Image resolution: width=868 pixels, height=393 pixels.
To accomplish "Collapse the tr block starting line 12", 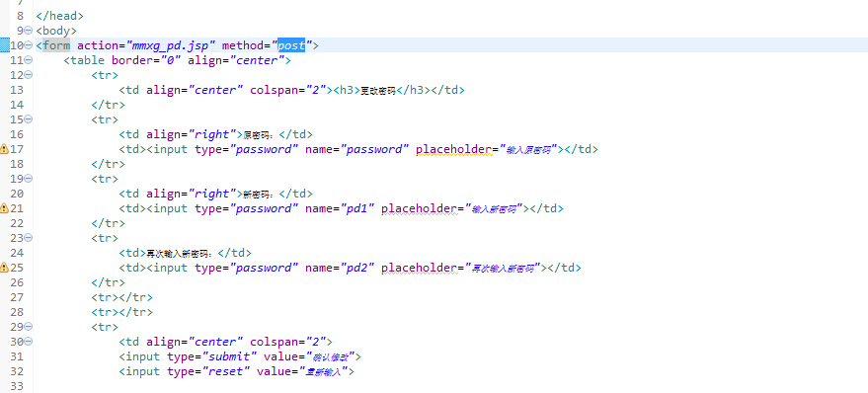I will [29, 75].
